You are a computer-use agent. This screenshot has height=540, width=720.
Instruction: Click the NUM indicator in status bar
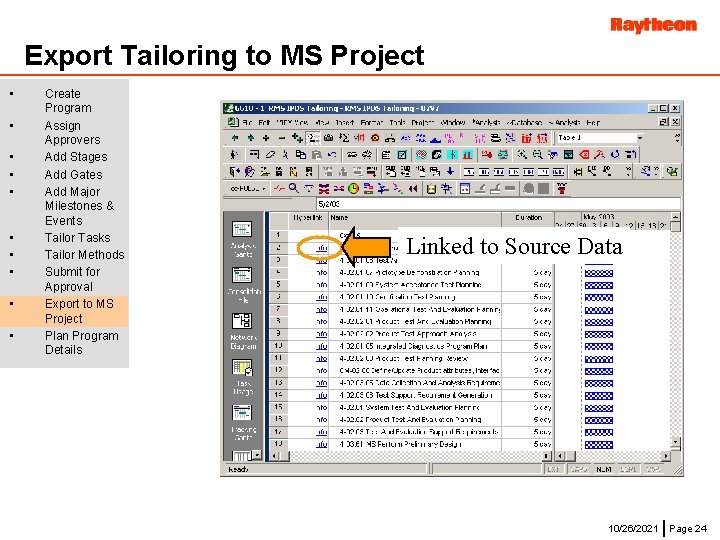[603, 469]
